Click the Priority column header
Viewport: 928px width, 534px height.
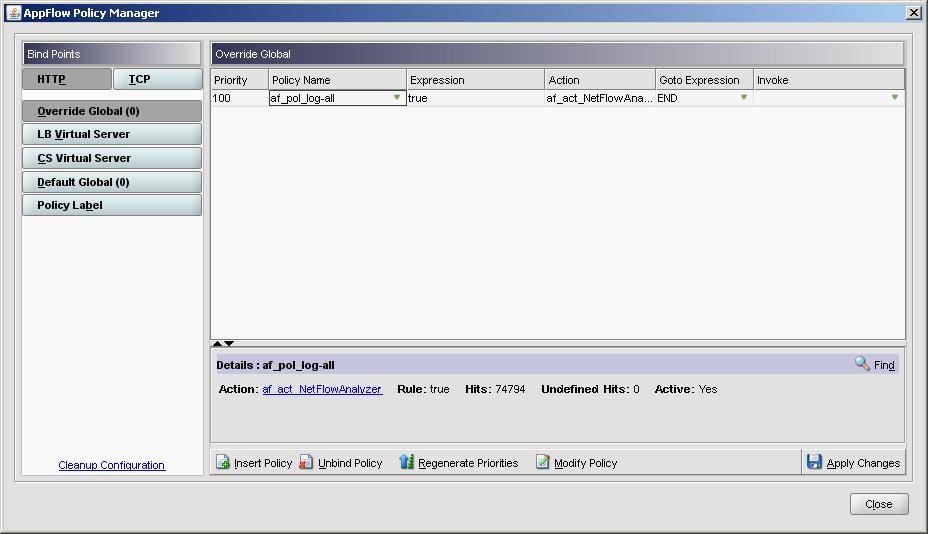[x=239, y=80]
